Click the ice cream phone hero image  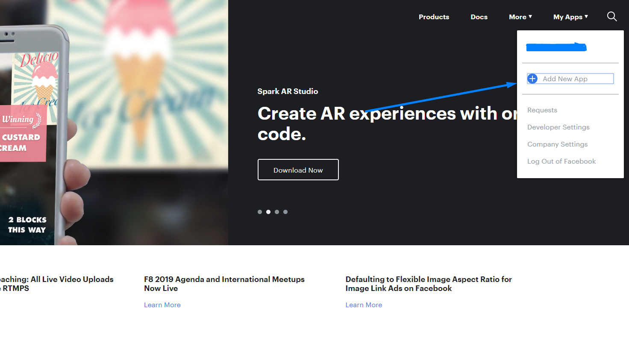pos(114,123)
